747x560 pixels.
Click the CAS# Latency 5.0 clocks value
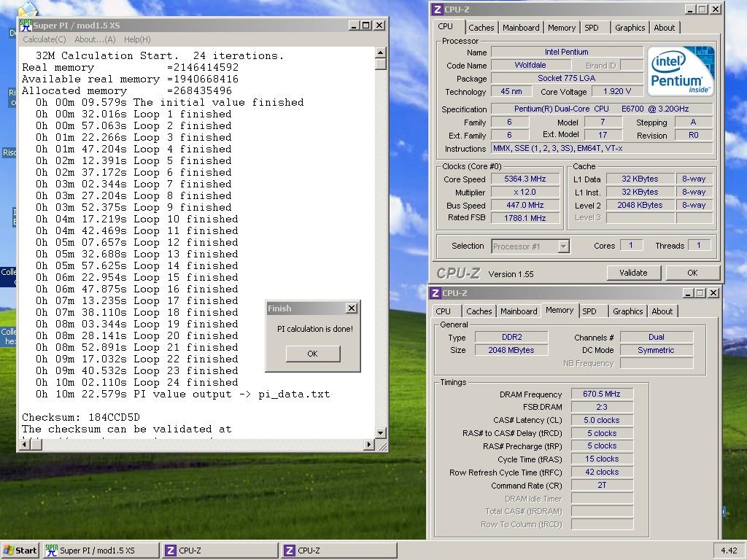point(602,421)
